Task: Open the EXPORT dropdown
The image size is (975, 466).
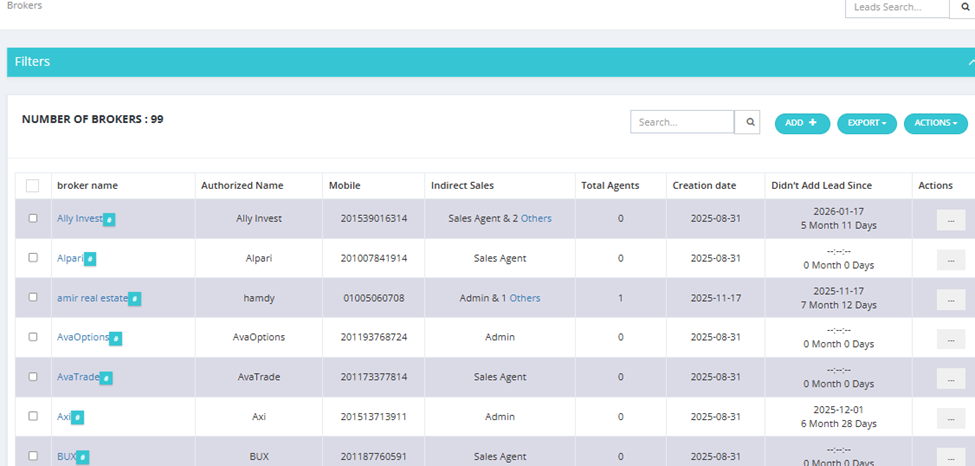Action: click(x=867, y=123)
